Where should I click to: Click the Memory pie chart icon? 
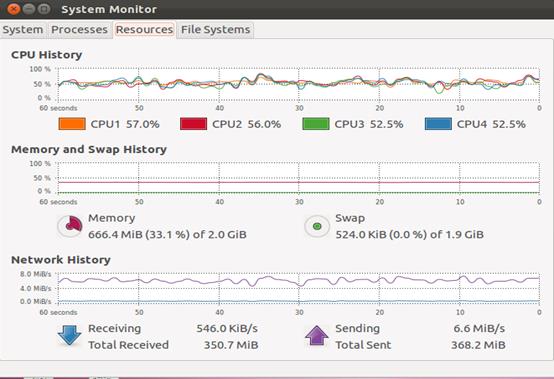coord(70,226)
